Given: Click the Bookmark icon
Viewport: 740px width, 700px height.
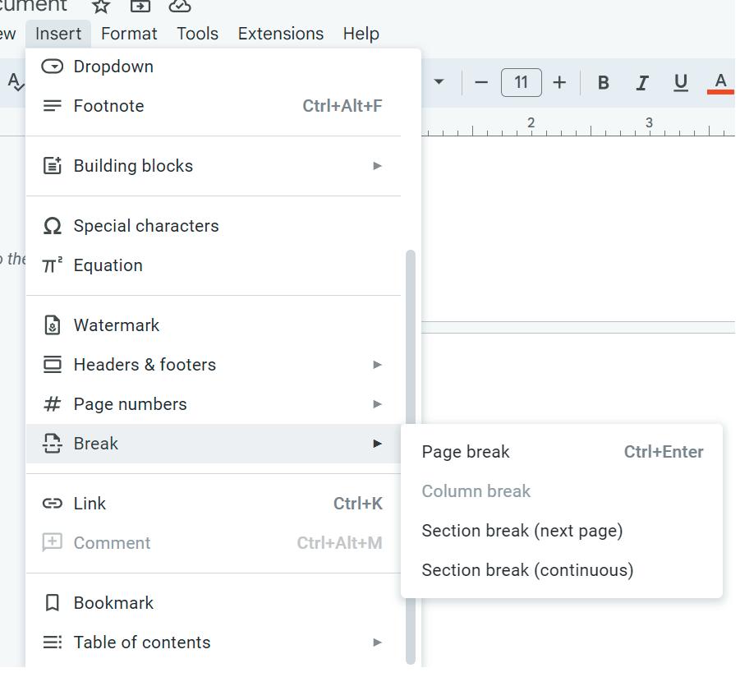Looking at the screenshot, I should 53,603.
